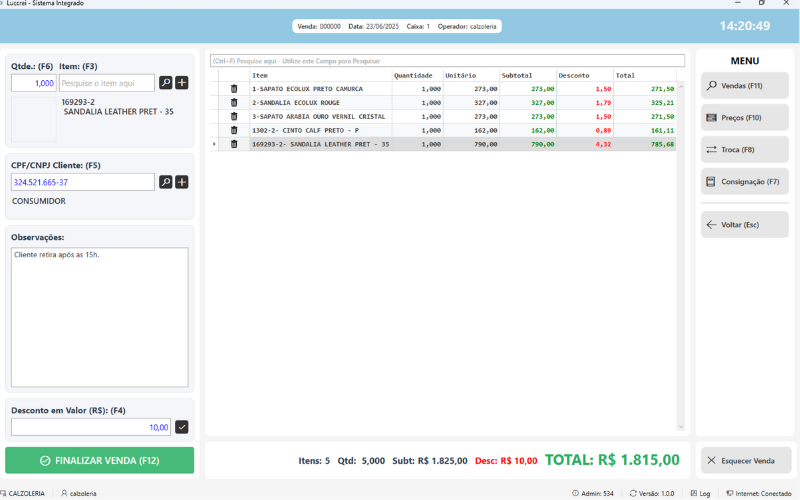Delete the SAPATO ARABIA OURO VERNIL row

pyautogui.click(x=234, y=116)
